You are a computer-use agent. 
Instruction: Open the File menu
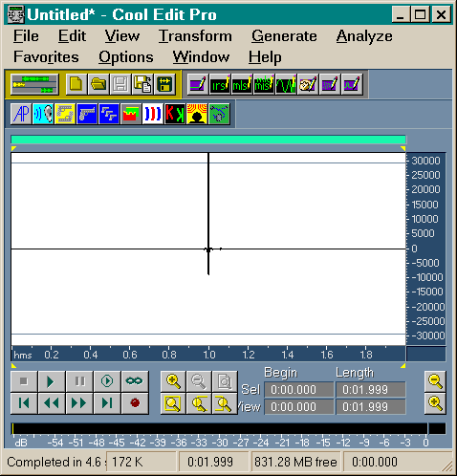[x=26, y=36]
